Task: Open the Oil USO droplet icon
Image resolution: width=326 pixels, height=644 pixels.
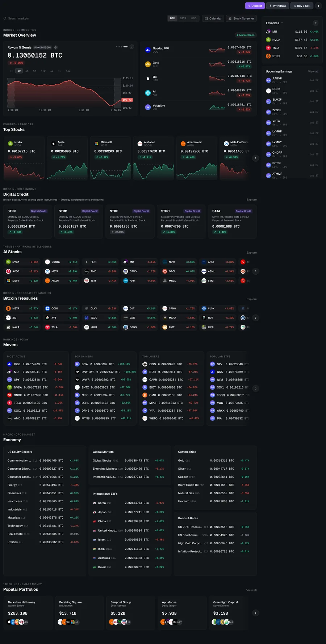Action: (x=148, y=78)
